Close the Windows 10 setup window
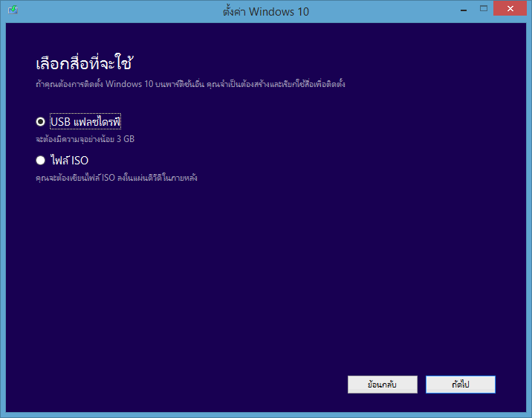Screen dimensions: 532x418 click(510, 9)
